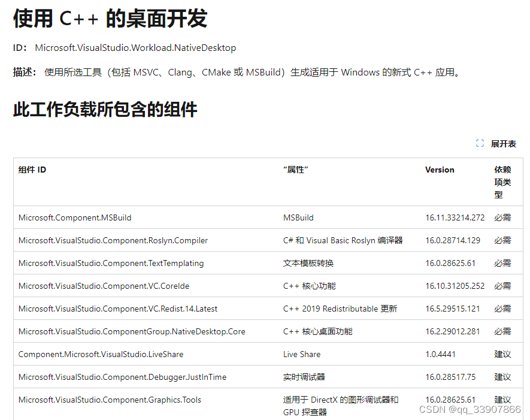Viewport: 530px width, 420px height.
Task: Click the 依赖项类型 column header
Action: click(x=502, y=182)
